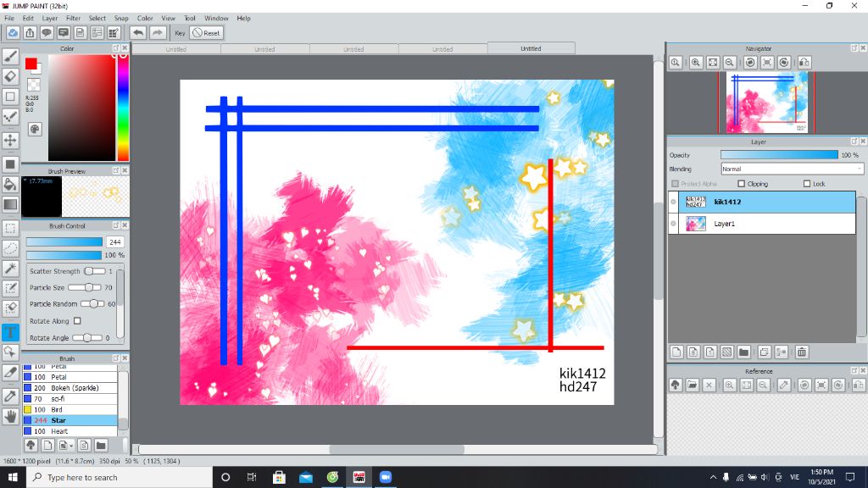Viewport: 868px width, 488px height.
Task: Open the brush dropdown arrow in the Brush panel
Action: click(x=71, y=446)
